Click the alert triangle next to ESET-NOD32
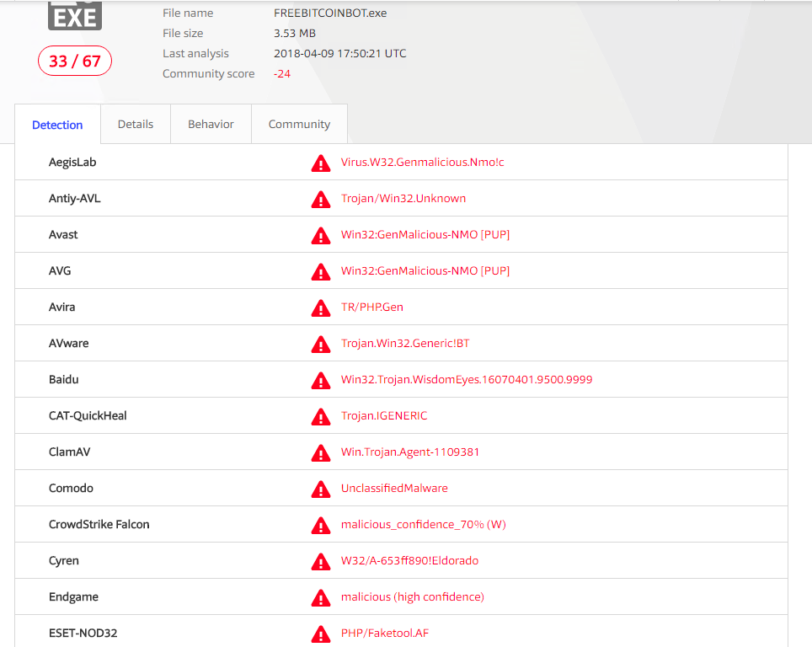 [320, 634]
